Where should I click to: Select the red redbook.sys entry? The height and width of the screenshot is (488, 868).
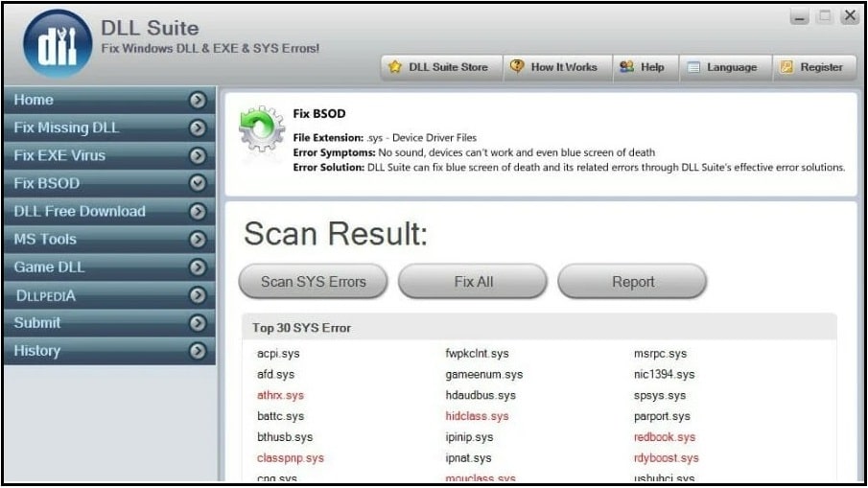click(665, 437)
